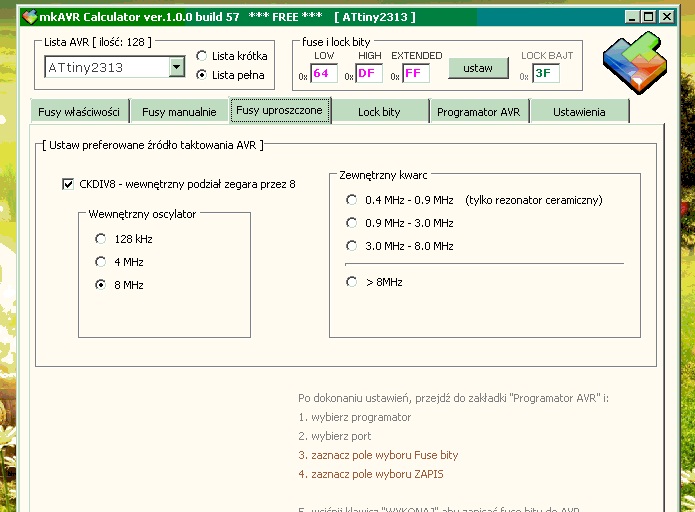Open the Programator AVR tab

pyautogui.click(x=478, y=112)
